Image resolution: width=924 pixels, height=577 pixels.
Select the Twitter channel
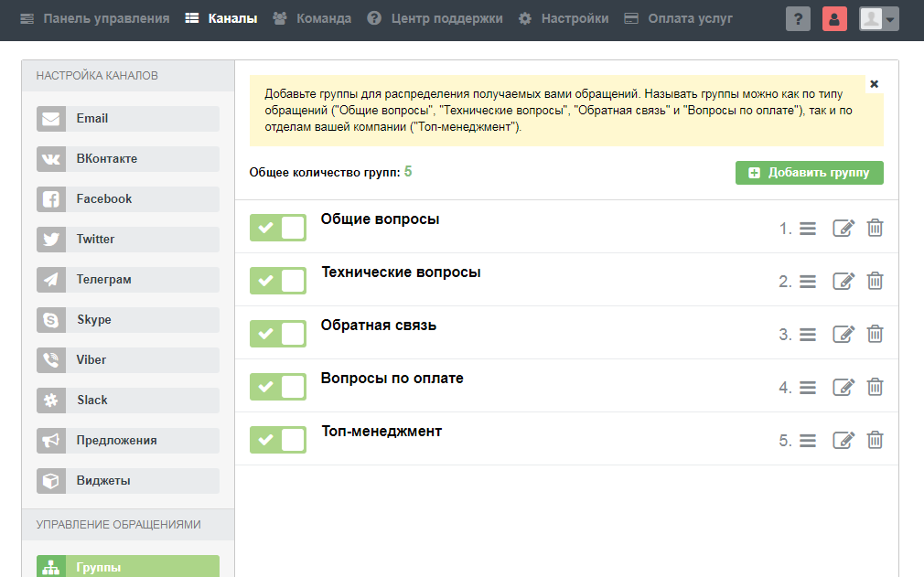(x=126, y=239)
